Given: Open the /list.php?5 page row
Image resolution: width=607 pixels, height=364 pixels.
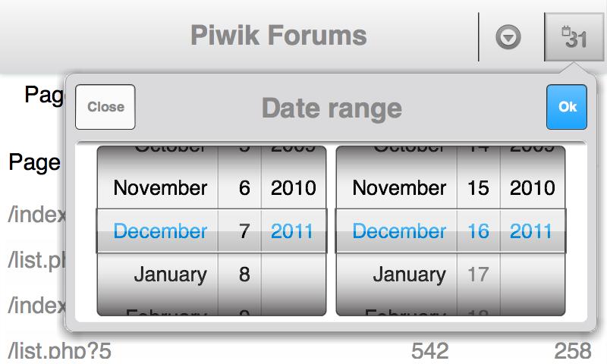Looking at the screenshot, I should pyautogui.click(x=59, y=351).
